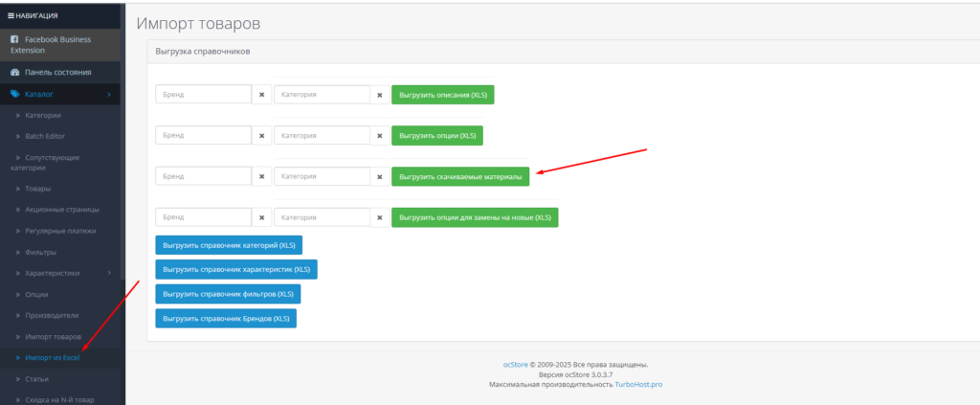Focus the Категория input in the options row

click(323, 136)
